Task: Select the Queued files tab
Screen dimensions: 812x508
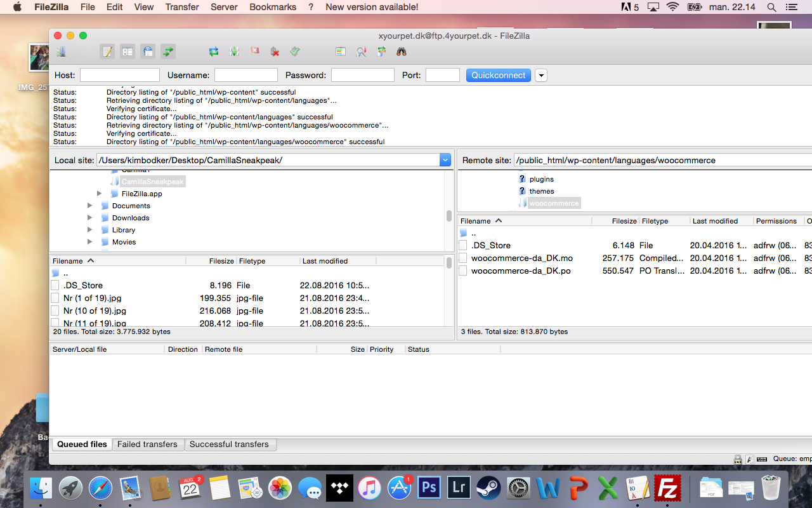Action: pos(82,444)
